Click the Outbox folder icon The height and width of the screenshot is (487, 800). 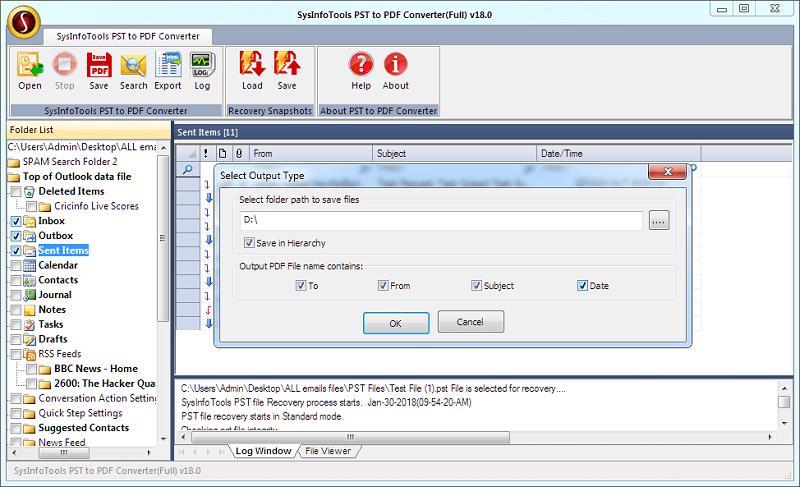coord(30,236)
